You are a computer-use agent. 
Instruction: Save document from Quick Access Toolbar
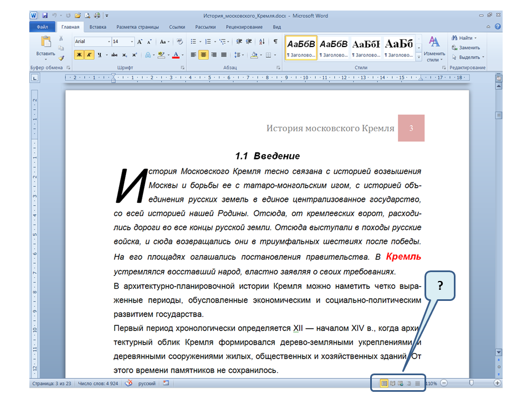[44, 16]
